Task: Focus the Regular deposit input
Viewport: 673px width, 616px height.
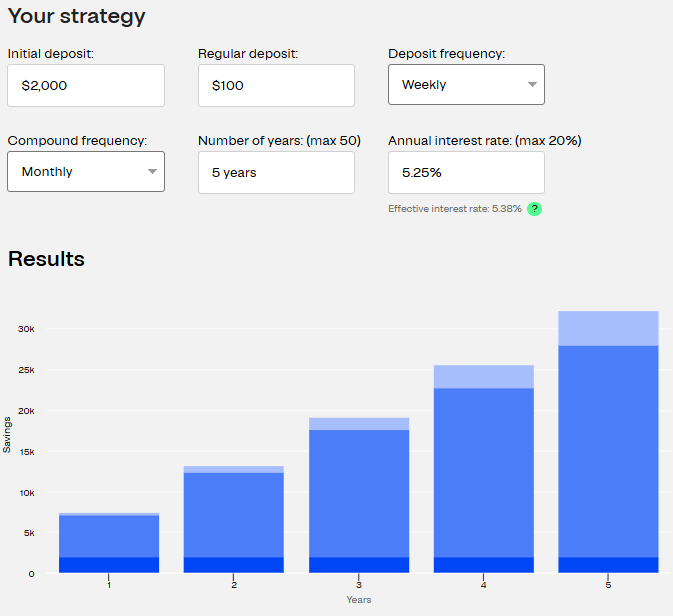Action: click(276, 86)
